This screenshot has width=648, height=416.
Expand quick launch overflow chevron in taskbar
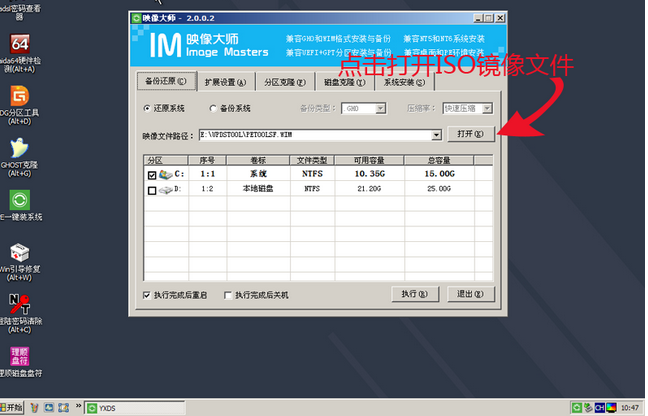point(78,406)
